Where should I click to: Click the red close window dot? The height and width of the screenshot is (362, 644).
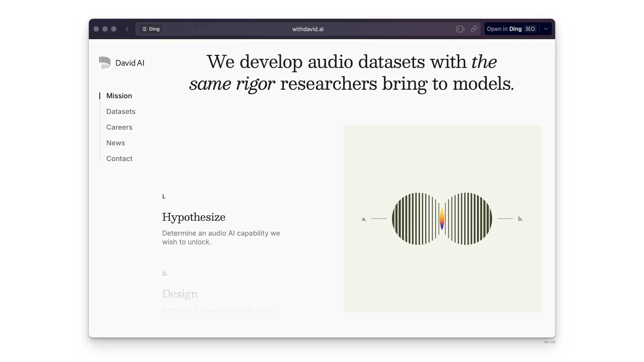[x=96, y=29]
